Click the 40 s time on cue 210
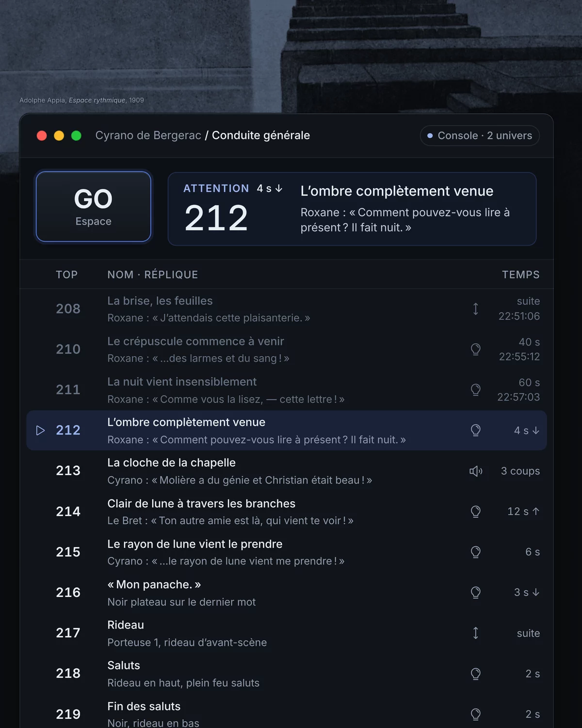The width and height of the screenshot is (582, 728). pyautogui.click(x=529, y=342)
